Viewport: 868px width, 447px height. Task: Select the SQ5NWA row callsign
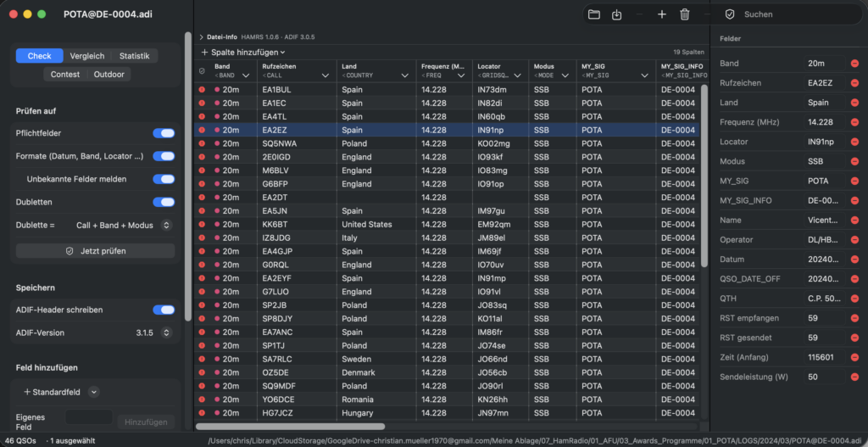(279, 143)
